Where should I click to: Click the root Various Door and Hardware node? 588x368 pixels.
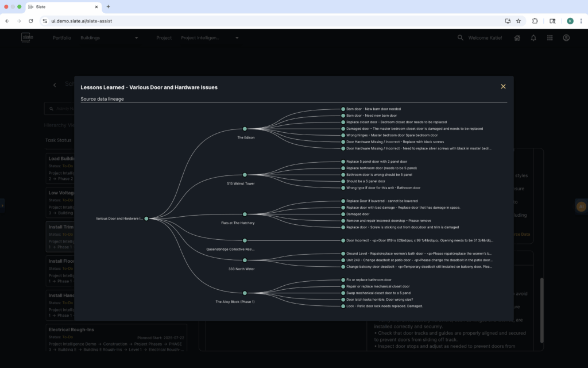click(146, 218)
